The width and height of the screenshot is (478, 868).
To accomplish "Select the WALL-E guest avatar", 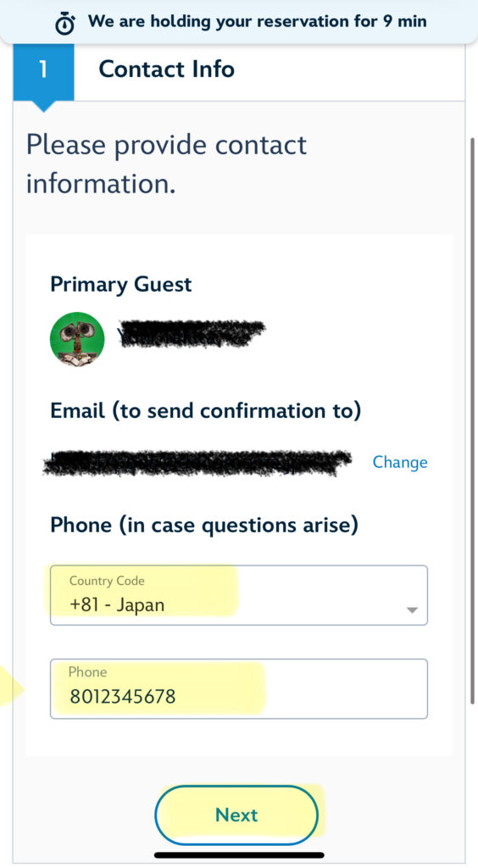I will click(x=77, y=339).
